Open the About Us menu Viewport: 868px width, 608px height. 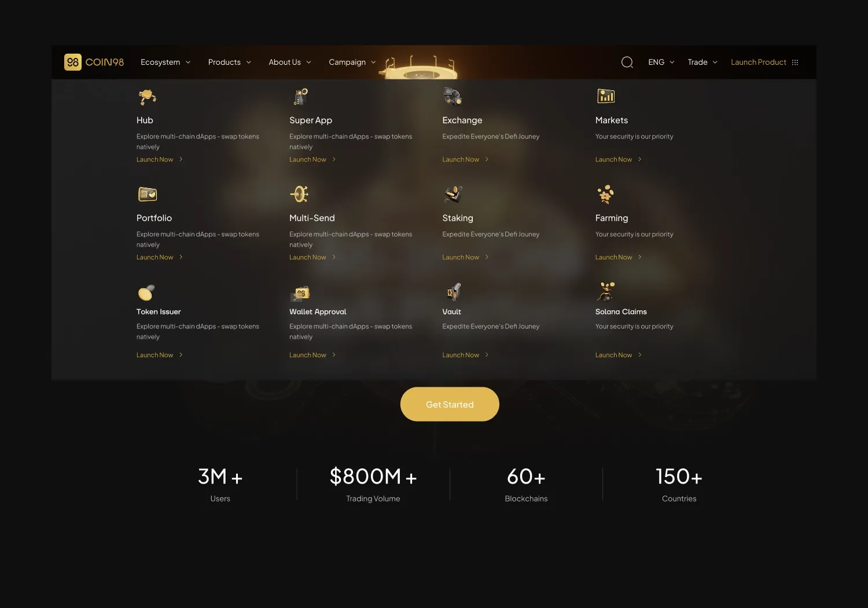[290, 62]
